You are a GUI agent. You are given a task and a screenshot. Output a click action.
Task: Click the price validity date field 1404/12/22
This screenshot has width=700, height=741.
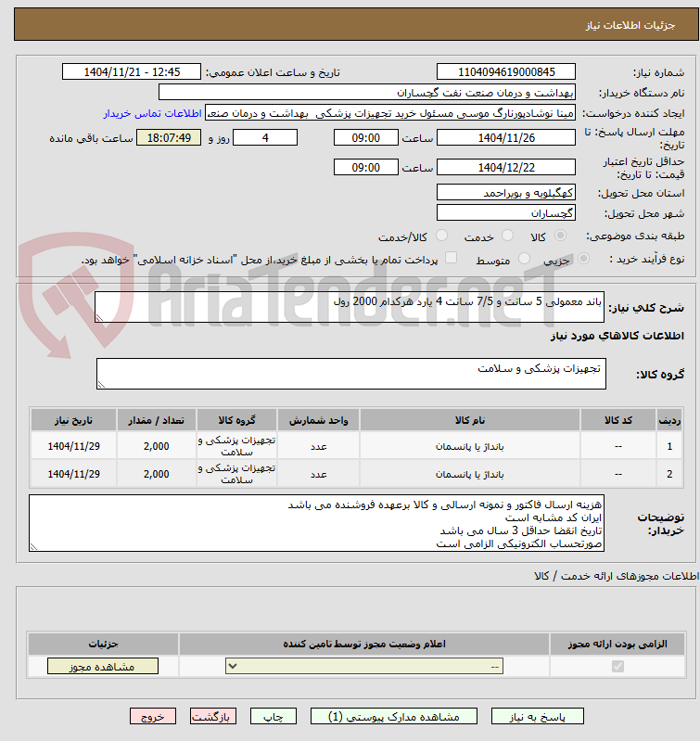pyautogui.click(x=506, y=167)
